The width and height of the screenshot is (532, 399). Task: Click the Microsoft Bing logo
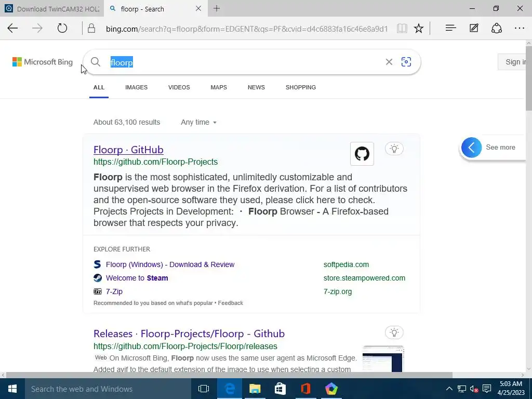click(x=43, y=62)
